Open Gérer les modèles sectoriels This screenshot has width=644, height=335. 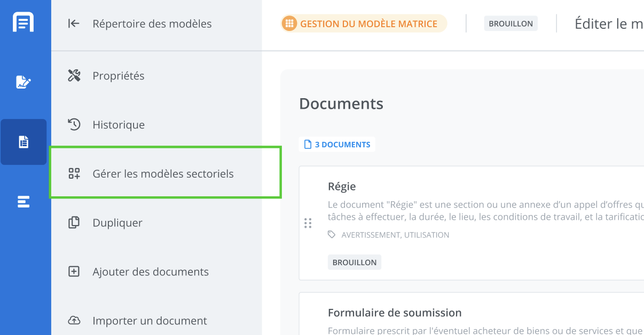163,174
